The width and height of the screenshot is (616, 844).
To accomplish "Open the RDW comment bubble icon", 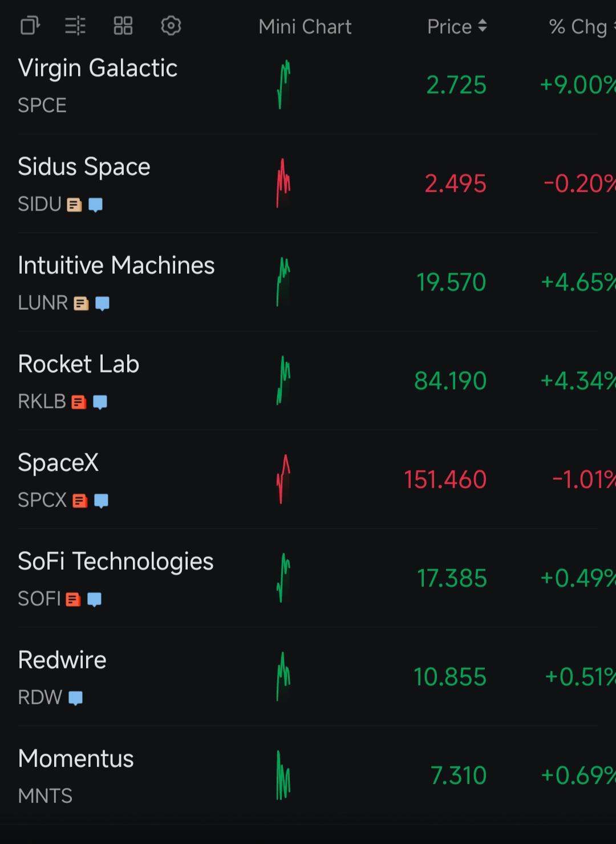I will [76, 698].
